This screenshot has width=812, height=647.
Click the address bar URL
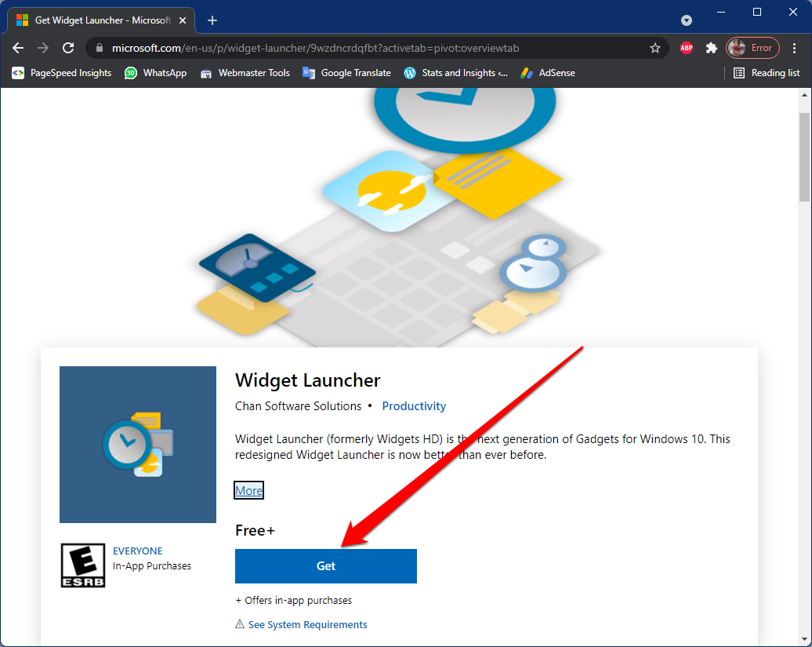tap(315, 48)
